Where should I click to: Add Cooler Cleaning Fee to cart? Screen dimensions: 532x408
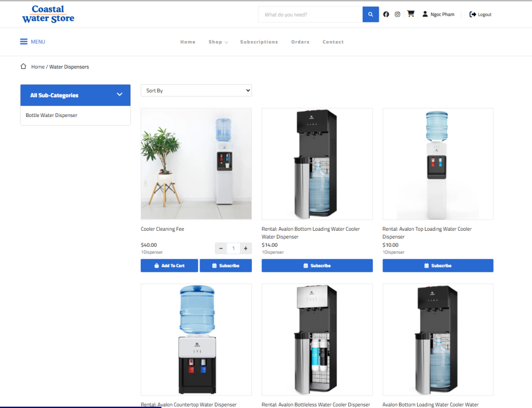(169, 266)
